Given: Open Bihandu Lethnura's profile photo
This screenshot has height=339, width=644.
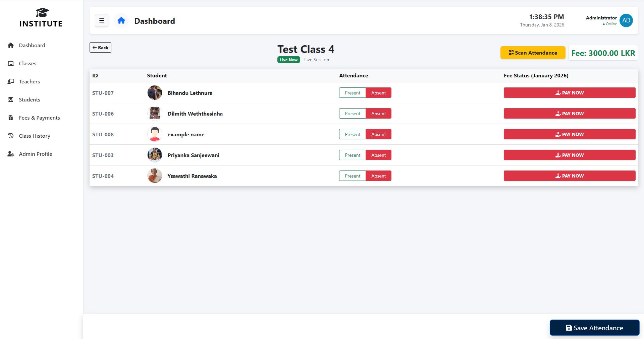Looking at the screenshot, I should click(x=155, y=93).
